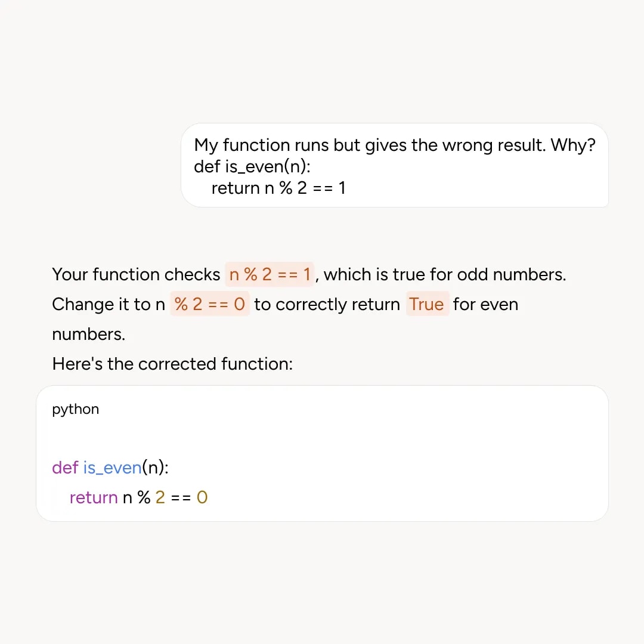Click the colored '2' literal in code block
644x644 pixels.
tap(160, 497)
